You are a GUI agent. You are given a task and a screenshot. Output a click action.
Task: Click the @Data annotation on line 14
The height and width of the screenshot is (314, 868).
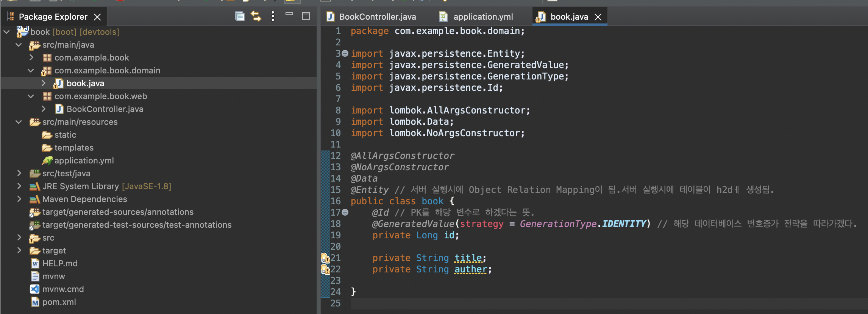coord(364,179)
